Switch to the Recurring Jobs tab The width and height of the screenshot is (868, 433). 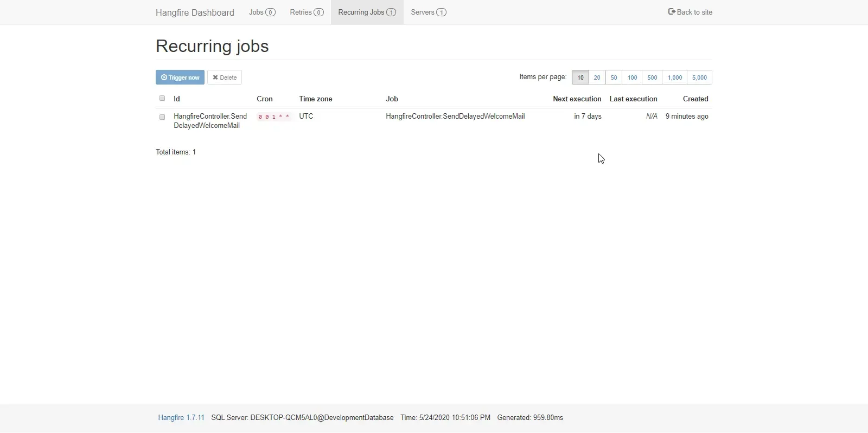(x=367, y=12)
